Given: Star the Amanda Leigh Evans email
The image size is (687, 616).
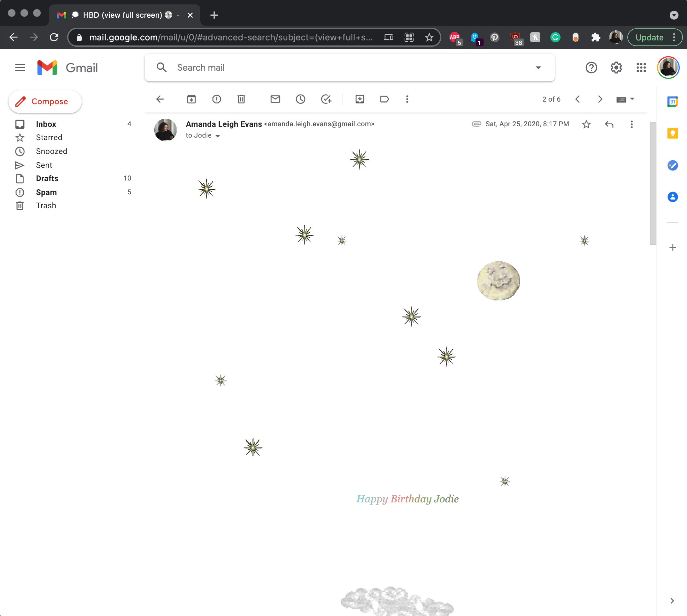Looking at the screenshot, I should pyautogui.click(x=586, y=124).
